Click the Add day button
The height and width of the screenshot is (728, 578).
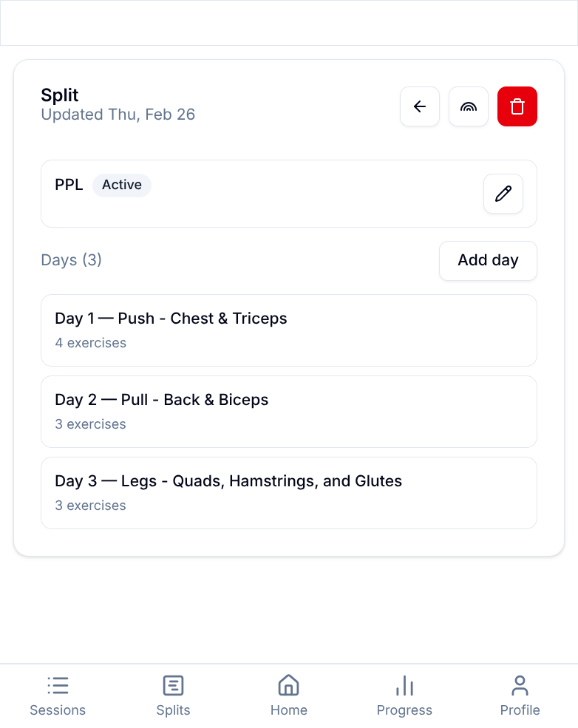tap(488, 260)
